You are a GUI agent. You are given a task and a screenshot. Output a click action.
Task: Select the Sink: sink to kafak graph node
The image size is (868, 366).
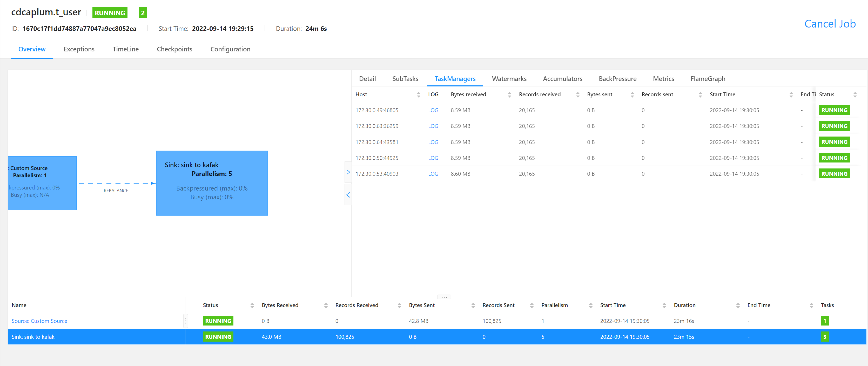212,183
